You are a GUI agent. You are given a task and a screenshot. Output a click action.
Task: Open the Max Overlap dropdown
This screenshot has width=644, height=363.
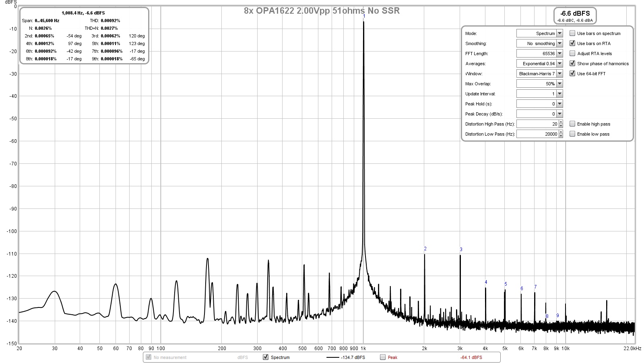point(559,84)
